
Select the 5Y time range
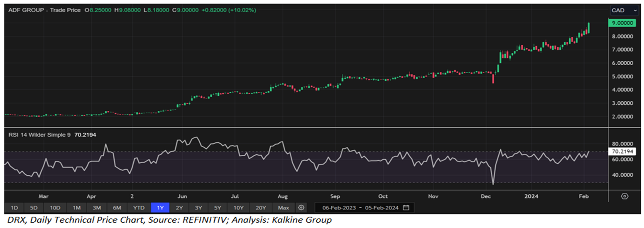tap(217, 208)
